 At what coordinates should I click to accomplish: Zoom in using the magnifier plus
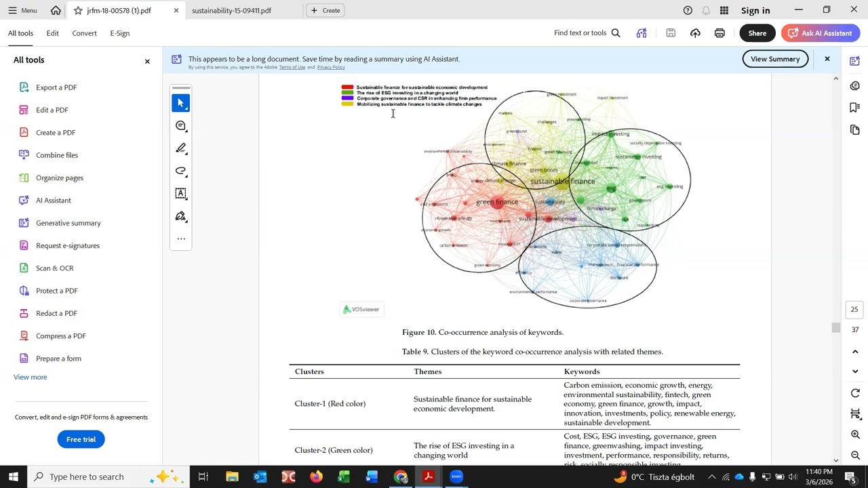point(855,434)
